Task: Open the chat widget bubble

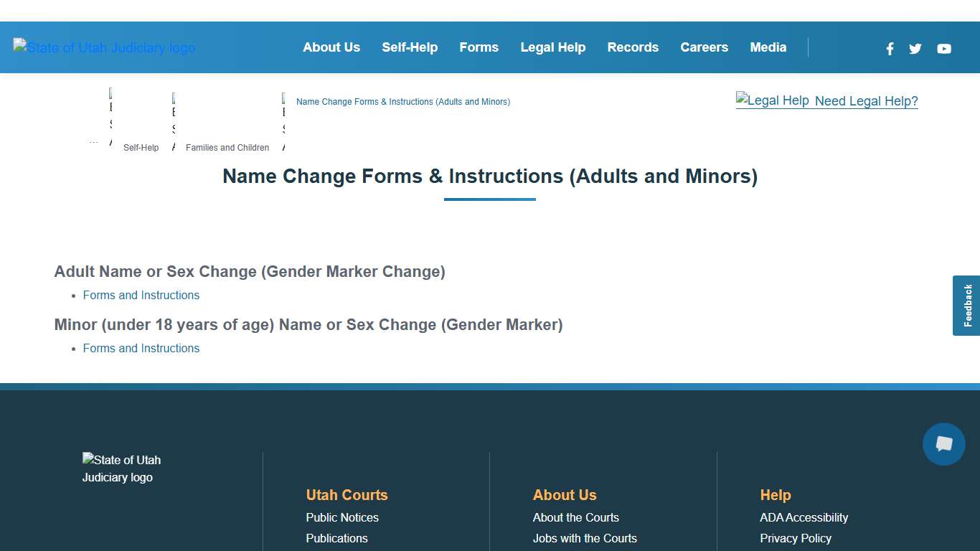Action: (x=943, y=444)
